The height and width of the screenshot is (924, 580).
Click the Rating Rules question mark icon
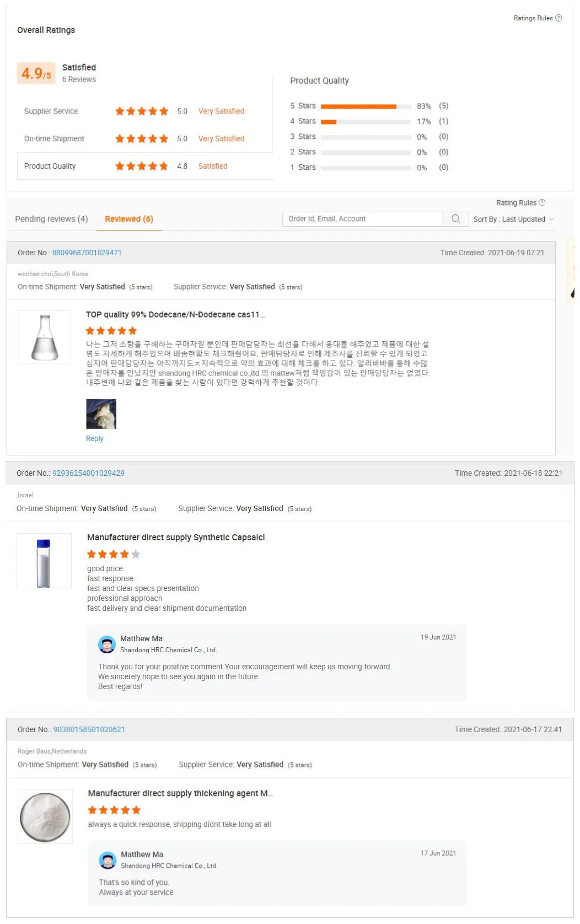[x=542, y=203]
